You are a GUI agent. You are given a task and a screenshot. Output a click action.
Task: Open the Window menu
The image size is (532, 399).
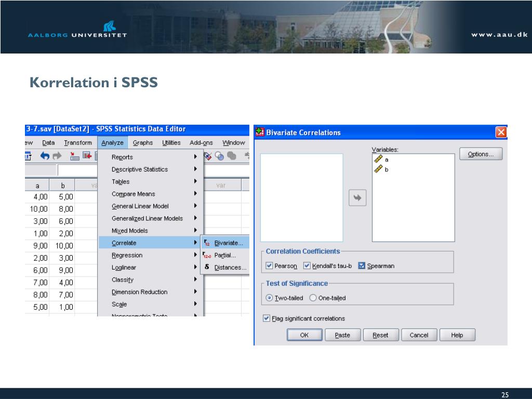234,143
